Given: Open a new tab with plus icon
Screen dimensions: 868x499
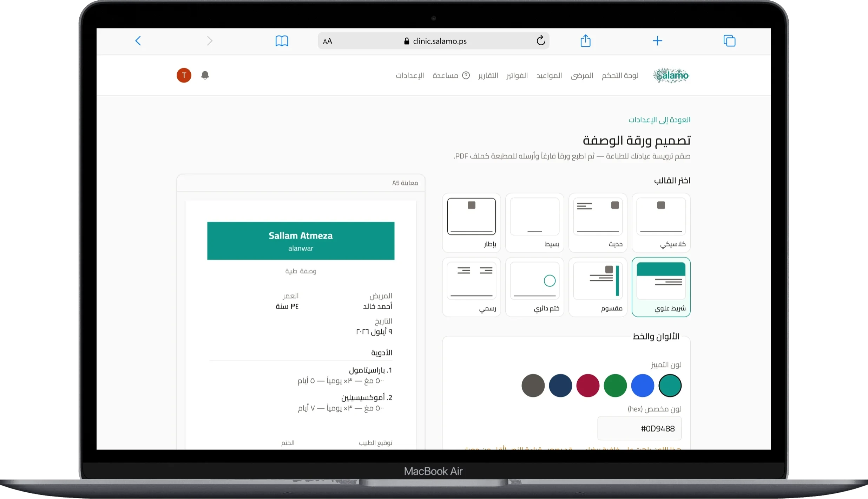Looking at the screenshot, I should pos(657,41).
